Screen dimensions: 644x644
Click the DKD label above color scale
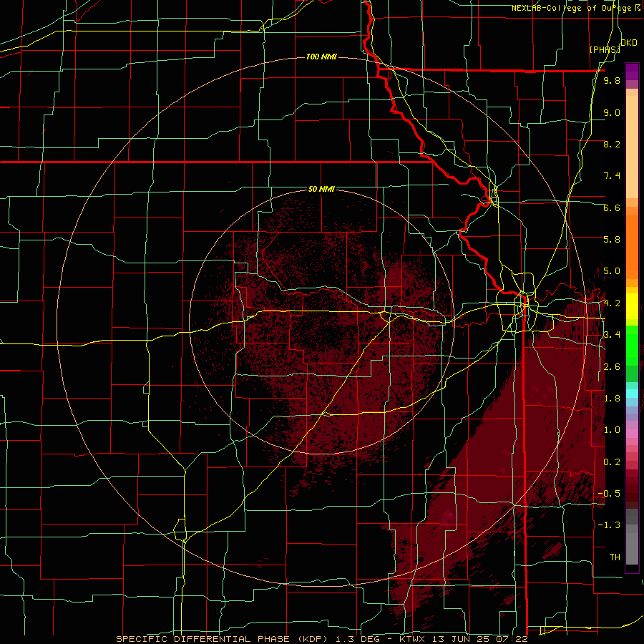[x=629, y=42]
